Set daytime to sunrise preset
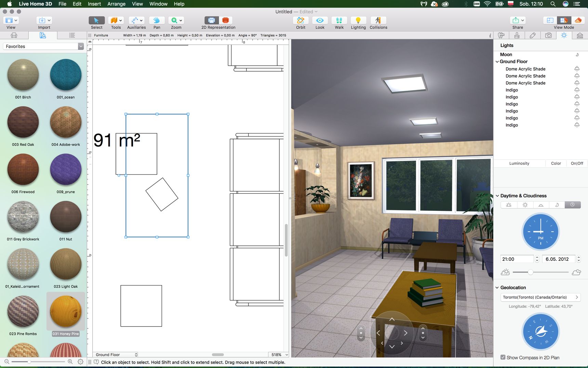 click(509, 205)
